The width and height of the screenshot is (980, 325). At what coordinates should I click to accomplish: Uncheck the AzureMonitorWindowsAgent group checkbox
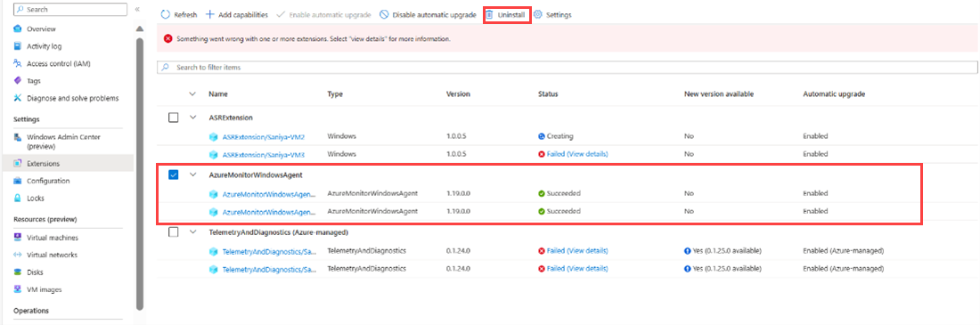coord(174,175)
